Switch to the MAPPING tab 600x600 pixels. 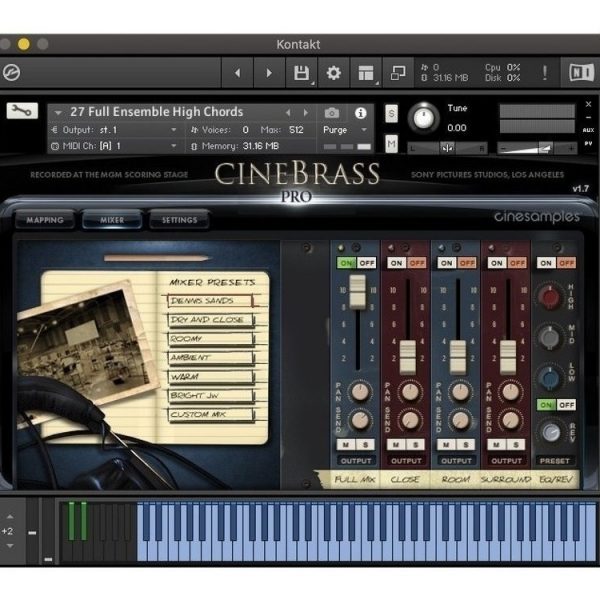tap(45, 220)
